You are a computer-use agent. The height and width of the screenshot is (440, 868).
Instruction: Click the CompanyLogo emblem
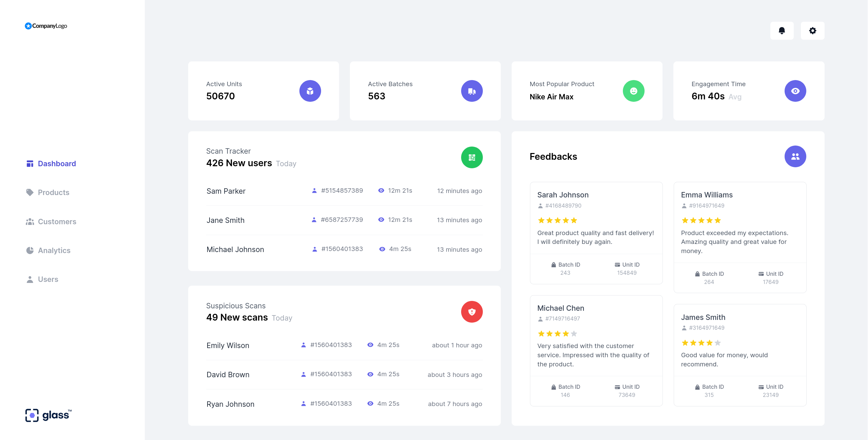click(28, 25)
